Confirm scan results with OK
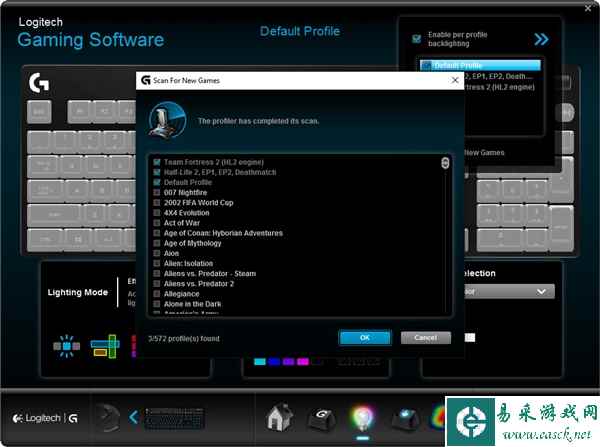The width and height of the screenshot is (600, 447). (365, 338)
